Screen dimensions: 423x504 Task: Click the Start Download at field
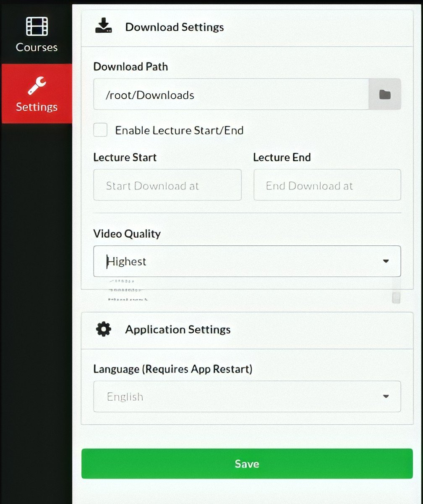167,185
